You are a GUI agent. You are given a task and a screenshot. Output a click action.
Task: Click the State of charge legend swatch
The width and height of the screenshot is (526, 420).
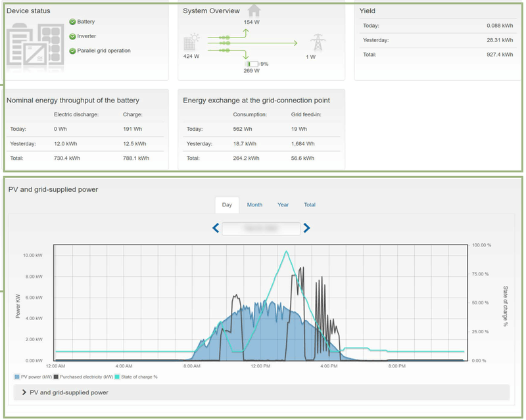[117, 377]
